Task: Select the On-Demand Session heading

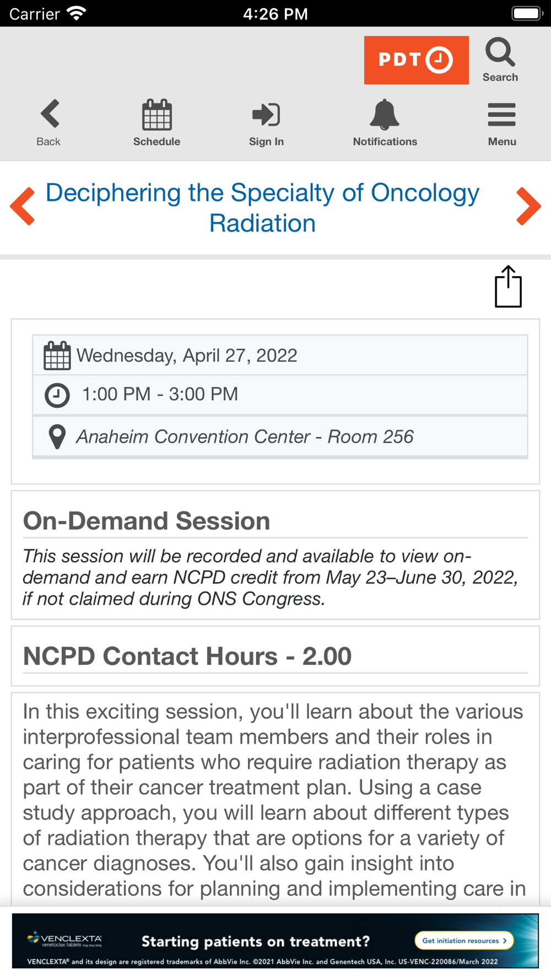Action: tap(147, 521)
